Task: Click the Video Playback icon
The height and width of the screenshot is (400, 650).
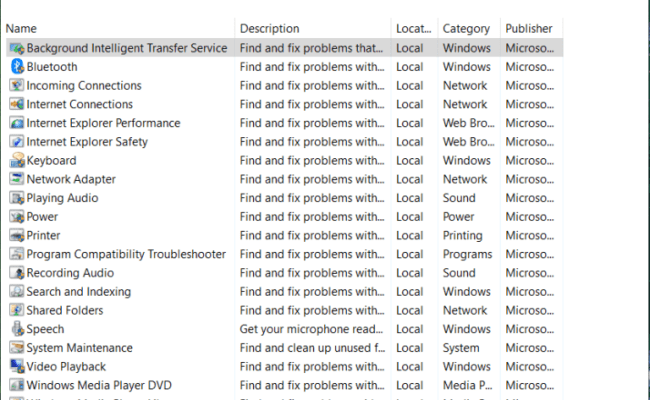Action: 17,367
